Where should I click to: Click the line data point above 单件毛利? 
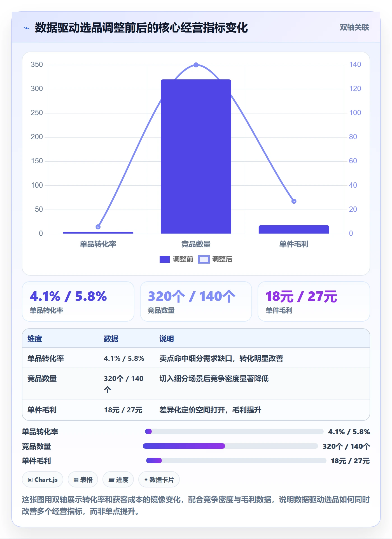(294, 201)
